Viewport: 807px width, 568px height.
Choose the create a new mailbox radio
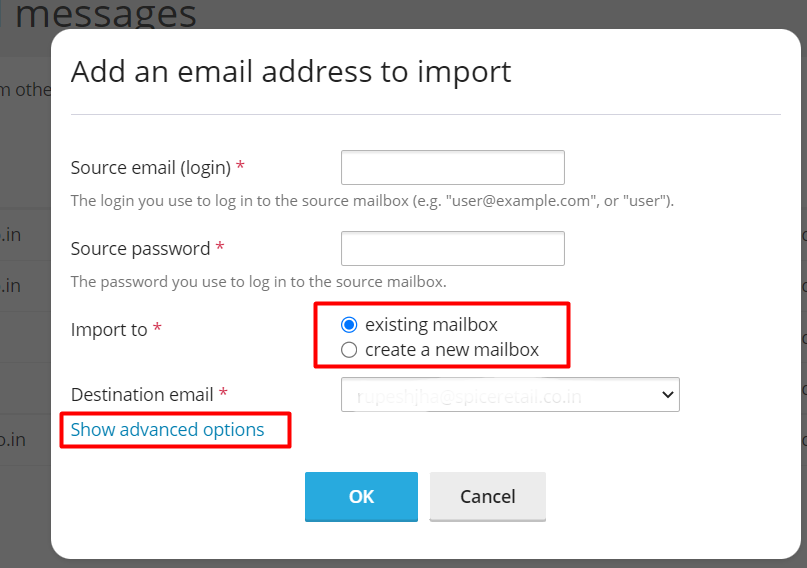349,350
